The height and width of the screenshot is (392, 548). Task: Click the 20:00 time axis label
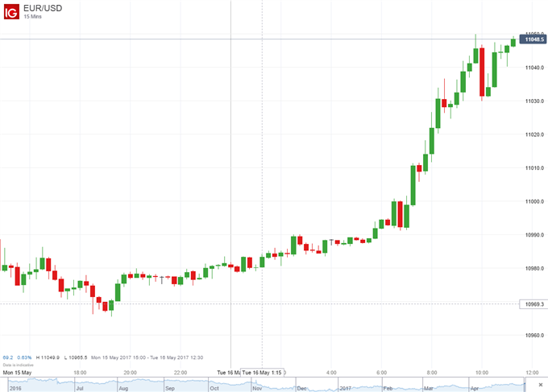130,373
